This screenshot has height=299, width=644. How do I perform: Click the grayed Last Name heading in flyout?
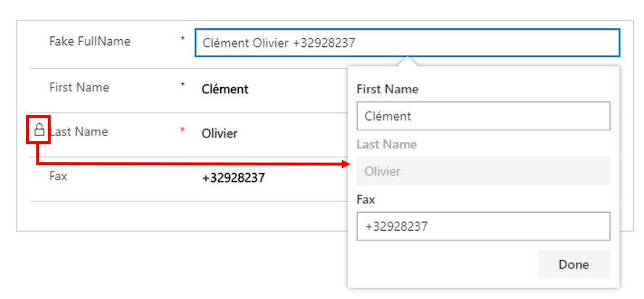coord(387,144)
